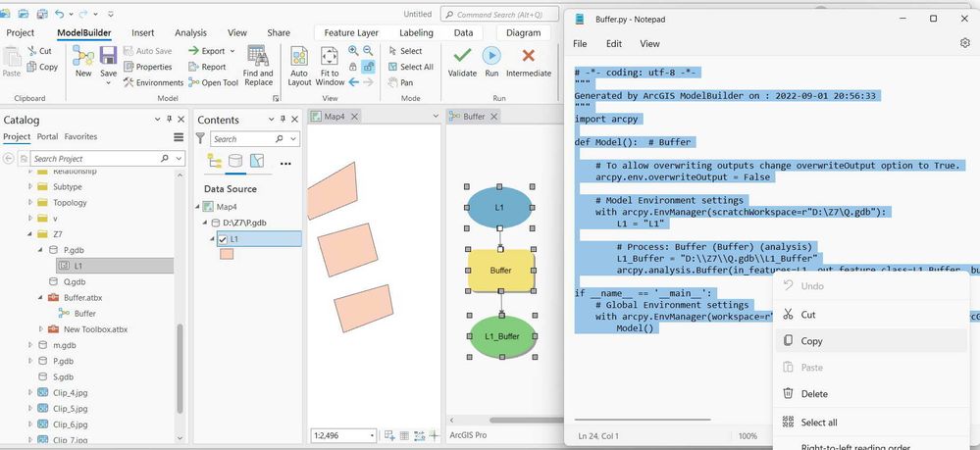The height and width of the screenshot is (450, 980).
Task: Switch to the Diagram ribbon tab
Action: point(524,32)
